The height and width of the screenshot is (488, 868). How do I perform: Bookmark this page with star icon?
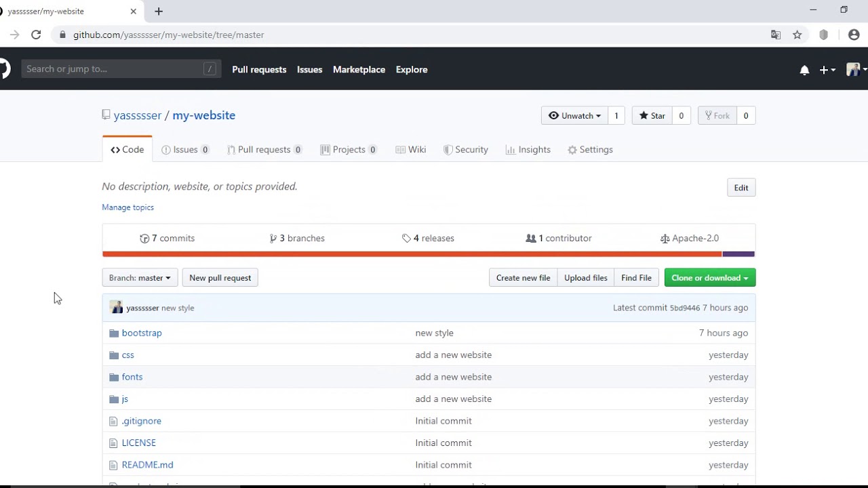[797, 35]
